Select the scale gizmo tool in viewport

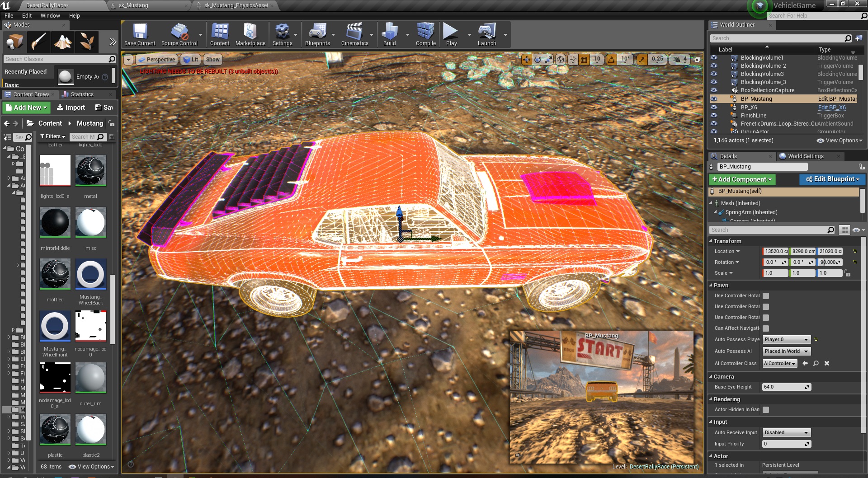point(548,60)
